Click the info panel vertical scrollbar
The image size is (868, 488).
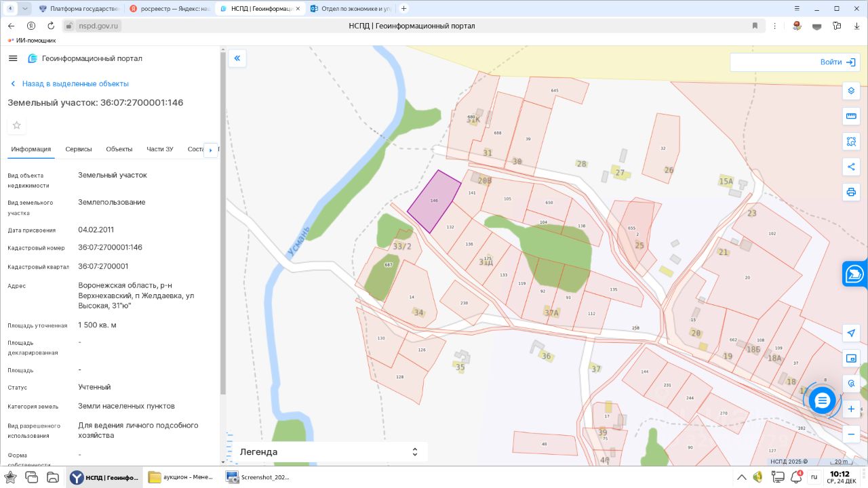coord(222,222)
